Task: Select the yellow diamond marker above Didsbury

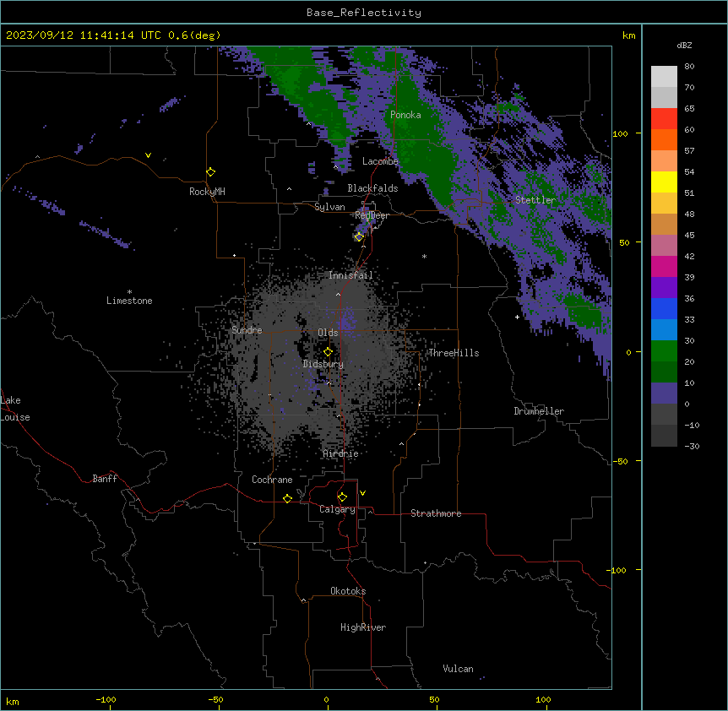Action: tap(329, 352)
